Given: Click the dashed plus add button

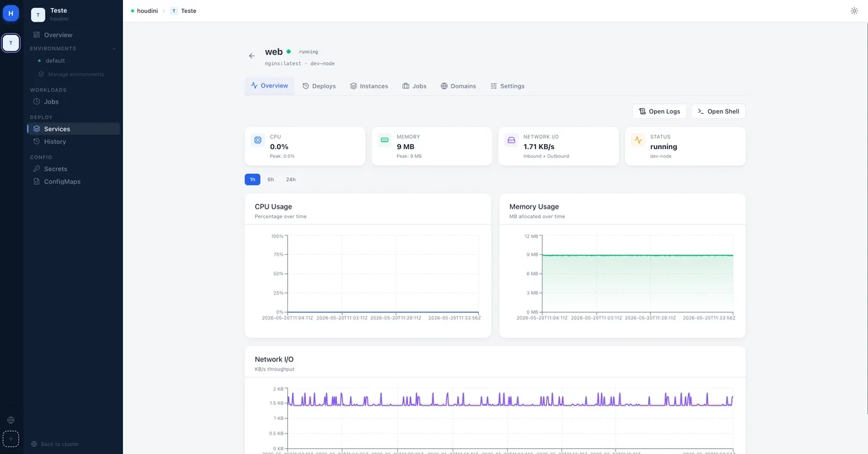Looking at the screenshot, I should [11, 439].
